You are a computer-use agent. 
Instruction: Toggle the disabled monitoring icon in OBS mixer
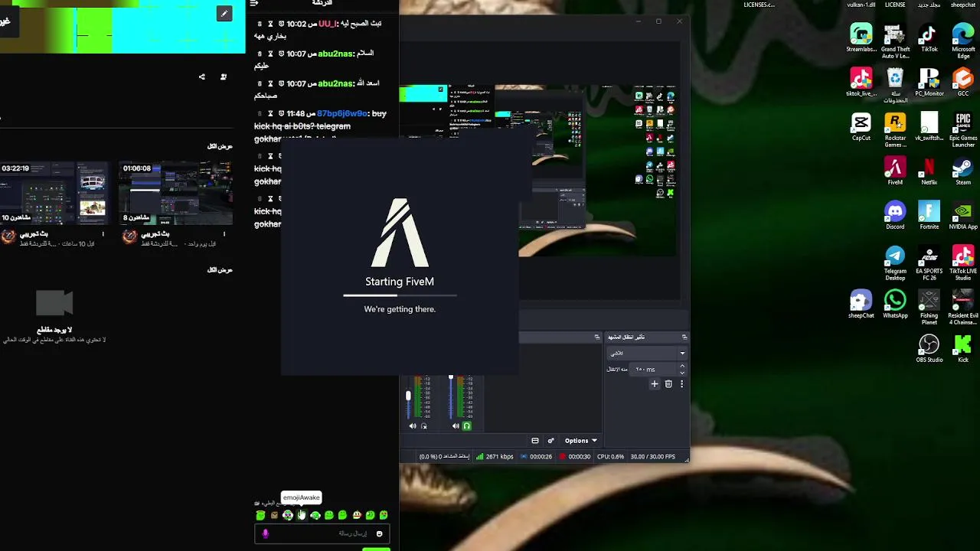pos(424,426)
